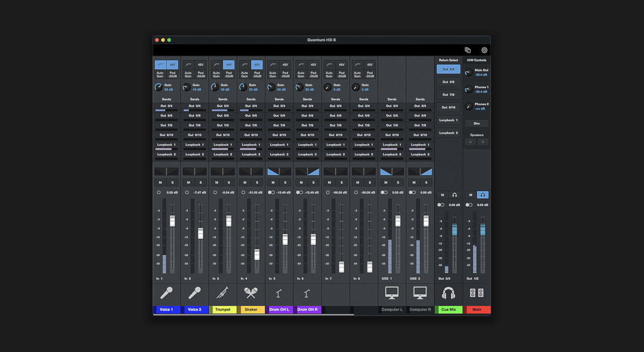Click the microphone icon for Voice 2

tap(194, 293)
